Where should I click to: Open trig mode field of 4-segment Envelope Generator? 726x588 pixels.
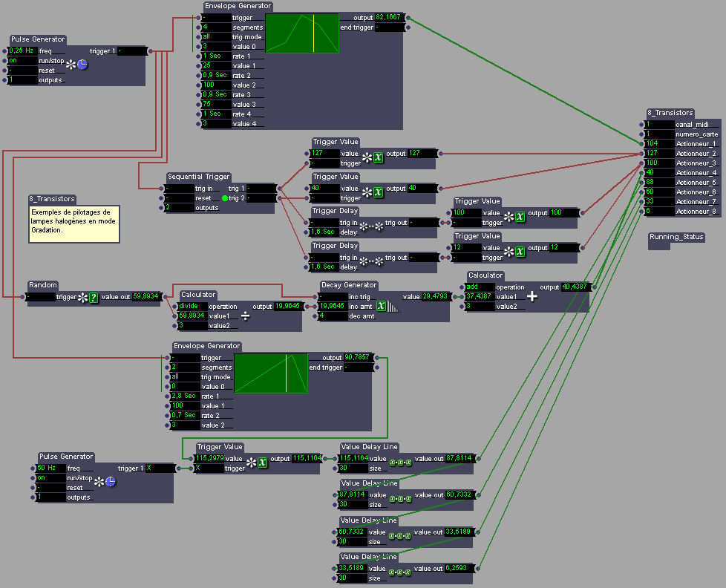[x=215, y=36]
